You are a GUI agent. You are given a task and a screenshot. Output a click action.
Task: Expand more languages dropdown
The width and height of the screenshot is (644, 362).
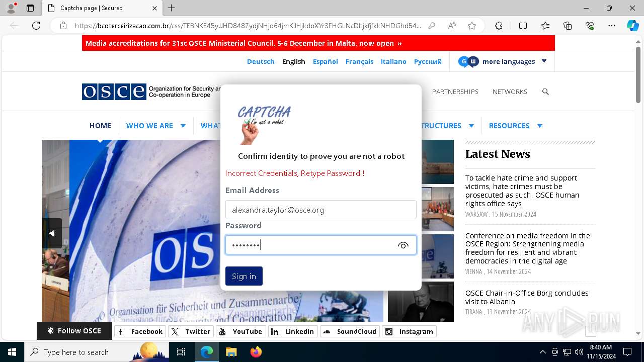click(x=544, y=61)
